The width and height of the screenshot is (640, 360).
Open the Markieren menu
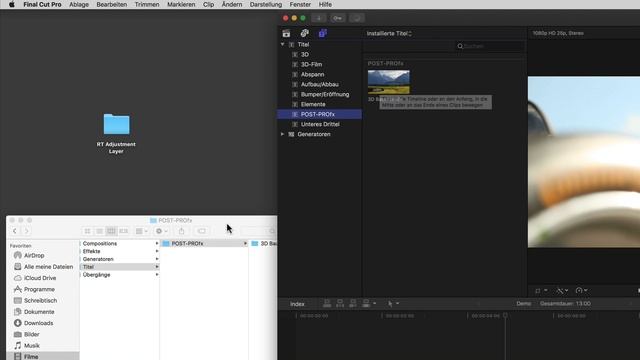coord(181,4)
